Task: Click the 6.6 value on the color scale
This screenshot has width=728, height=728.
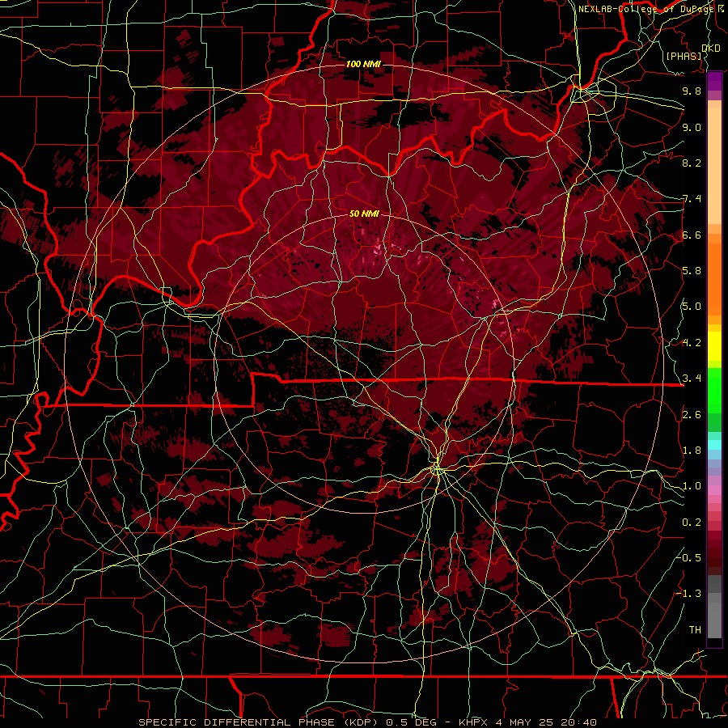Action: coord(692,235)
